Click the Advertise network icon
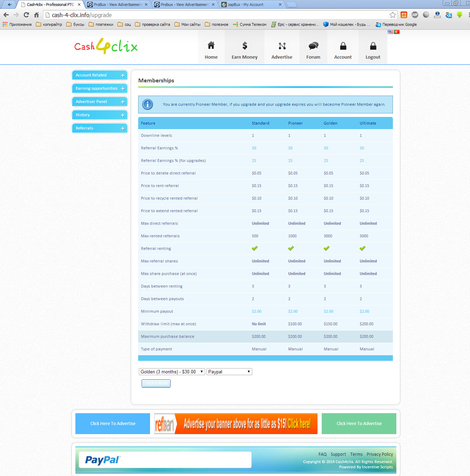 coord(282,46)
